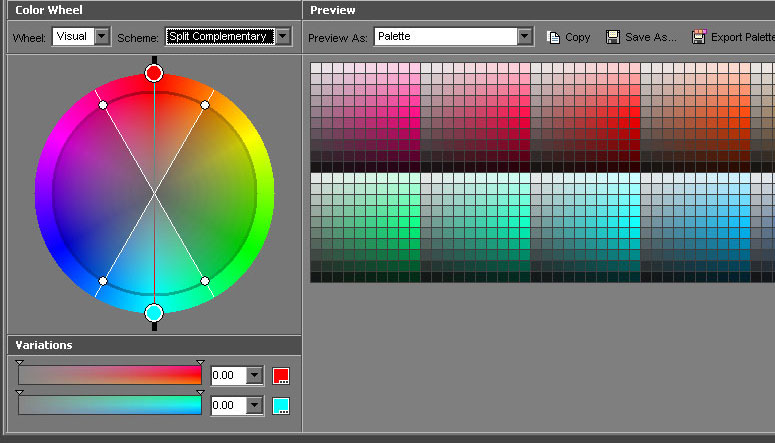Image resolution: width=775 pixels, height=443 pixels.
Task: Select the small white handle near blue
Action: (x=103, y=281)
